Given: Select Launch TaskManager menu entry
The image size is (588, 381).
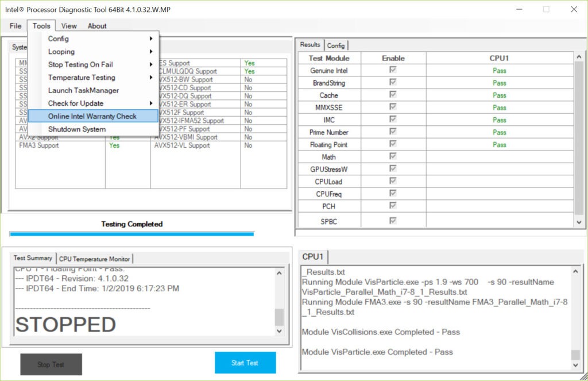Looking at the screenshot, I should coord(94,90).
